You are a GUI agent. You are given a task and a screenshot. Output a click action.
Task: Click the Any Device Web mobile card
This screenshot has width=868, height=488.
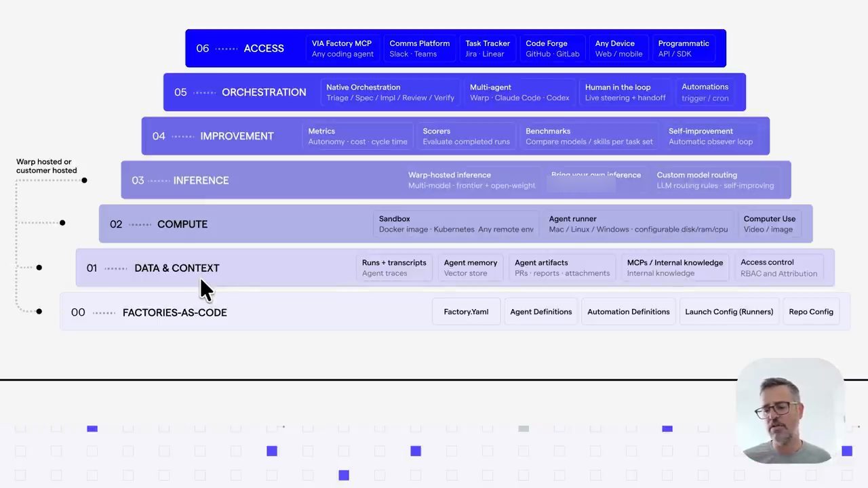click(618, 48)
